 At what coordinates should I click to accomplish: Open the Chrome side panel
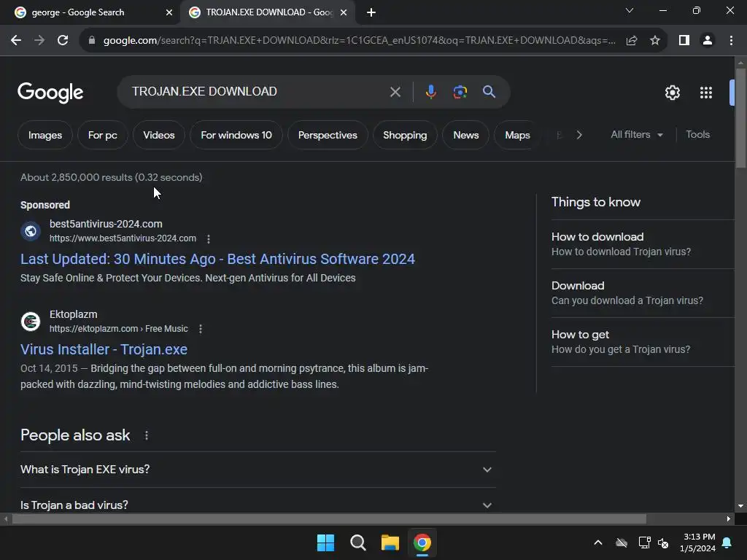tap(684, 41)
